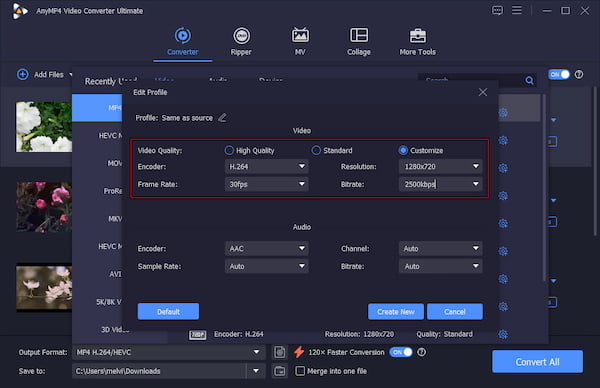Open the More Tools tab
The image size is (600, 388).
pyautogui.click(x=417, y=42)
